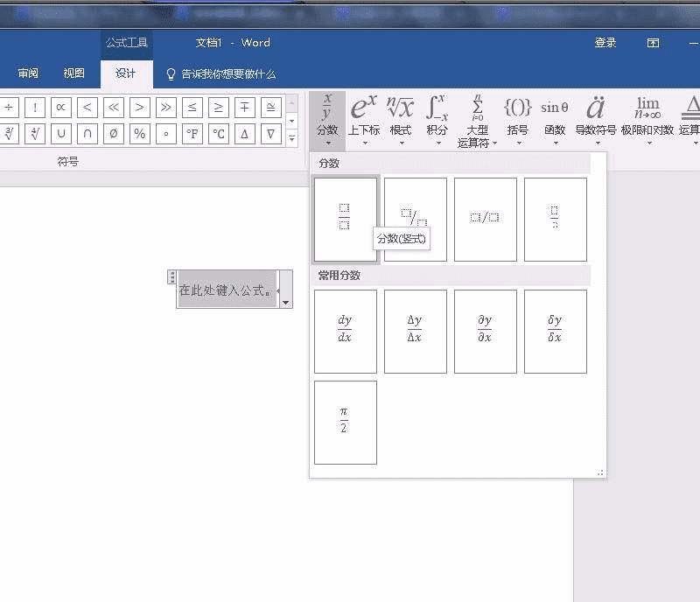
Task: Open the 大型运算符 large operator dropdown
Action: 477,120
